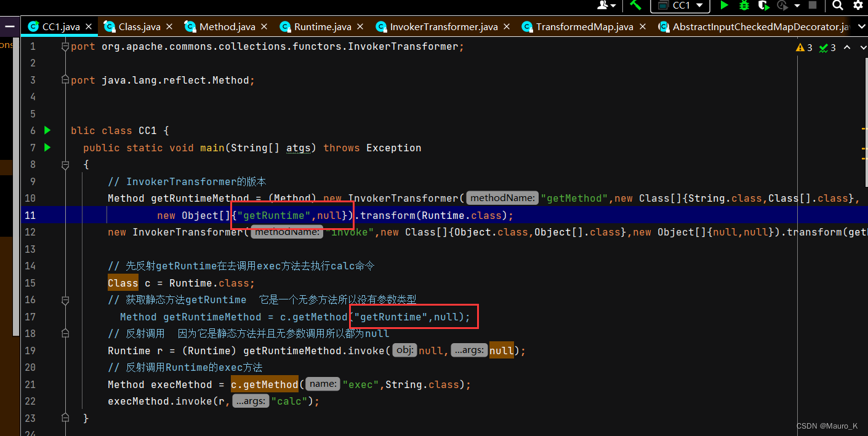Viewport: 868px width, 436px height.
Task: Click the yellow warnings indicator showing 3
Action: click(804, 47)
